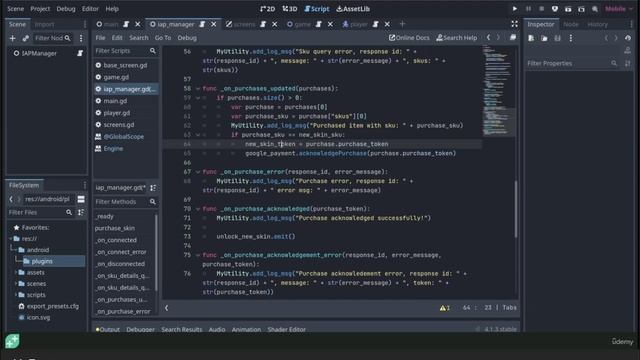640x360 pixels.
Task: Open the Output bottom panel
Action: click(x=107, y=329)
